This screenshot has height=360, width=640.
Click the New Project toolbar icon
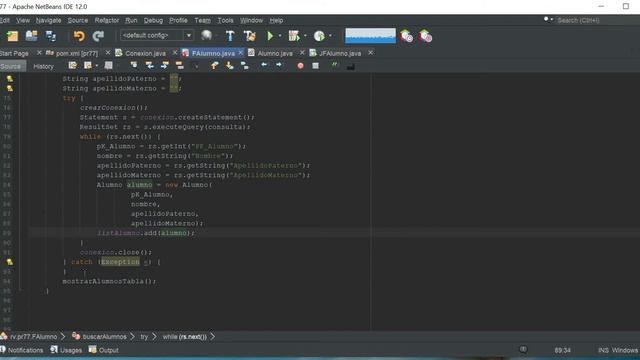[12, 36]
